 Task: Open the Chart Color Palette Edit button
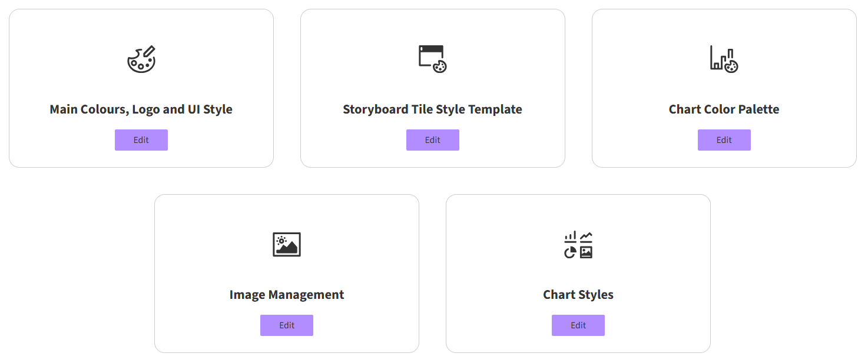click(724, 140)
